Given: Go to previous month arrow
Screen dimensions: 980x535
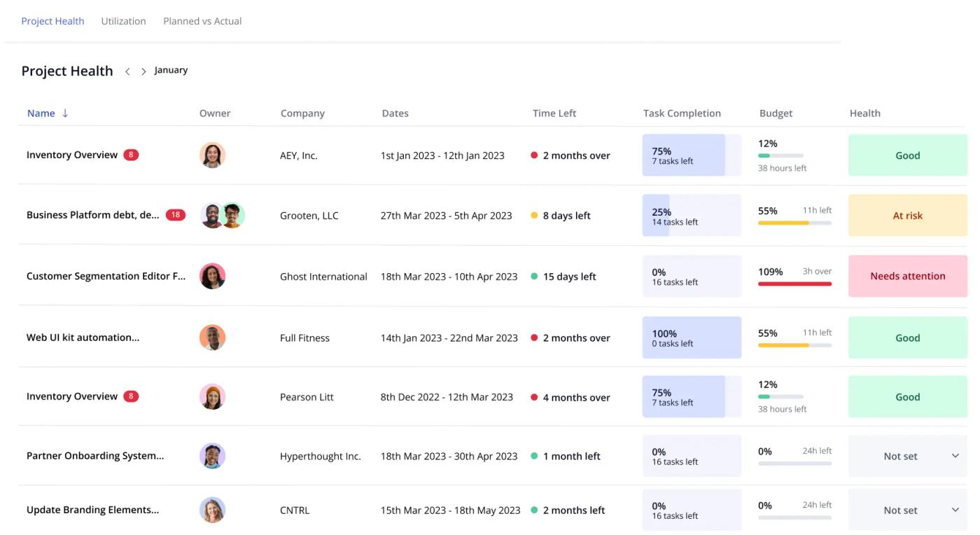Looking at the screenshot, I should (127, 71).
